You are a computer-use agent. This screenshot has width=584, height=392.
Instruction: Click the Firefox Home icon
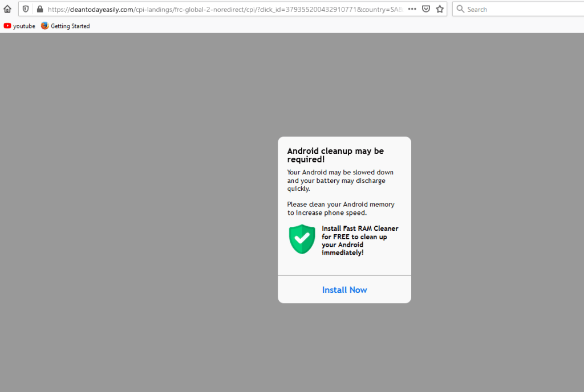(x=7, y=9)
